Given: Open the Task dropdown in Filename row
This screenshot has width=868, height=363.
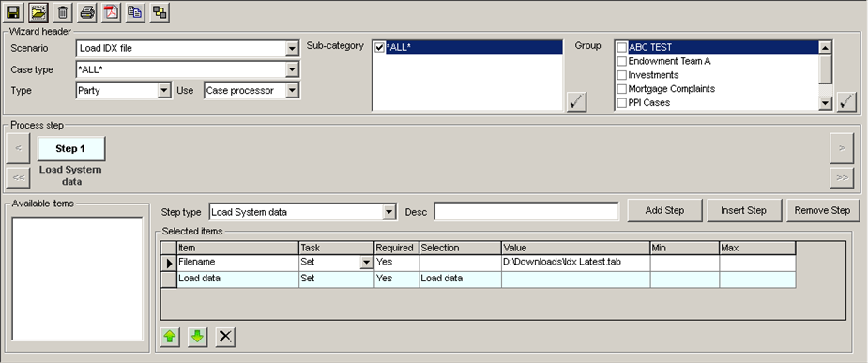Looking at the screenshot, I should [x=366, y=263].
